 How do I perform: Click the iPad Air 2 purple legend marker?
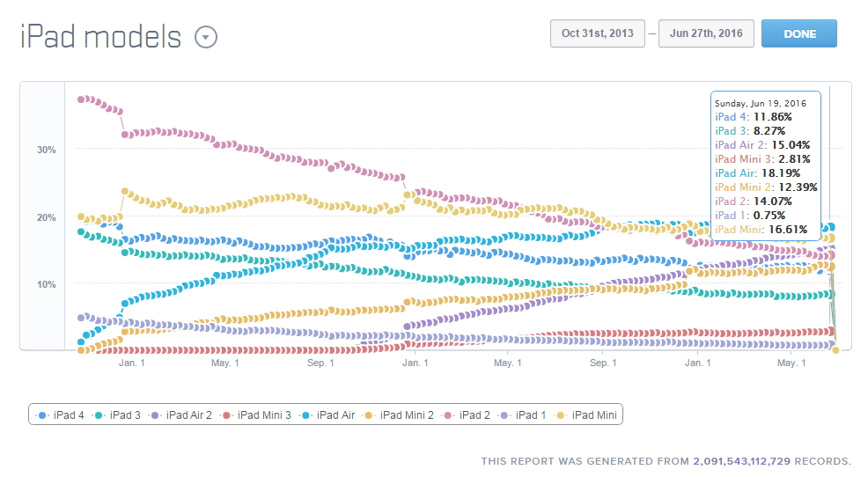click(x=156, y=415)
